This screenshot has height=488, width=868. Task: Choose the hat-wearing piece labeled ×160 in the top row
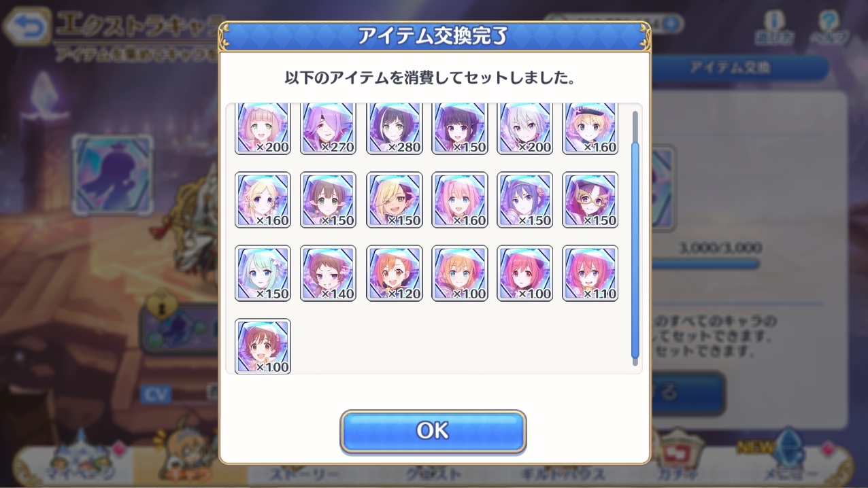tap(590, 128)
